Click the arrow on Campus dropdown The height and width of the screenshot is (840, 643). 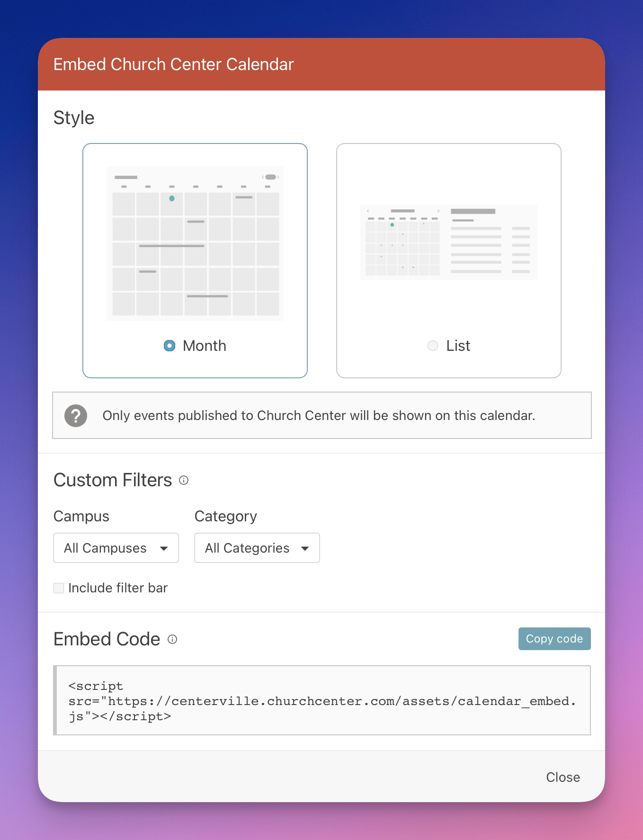click(x=164, y=548)
